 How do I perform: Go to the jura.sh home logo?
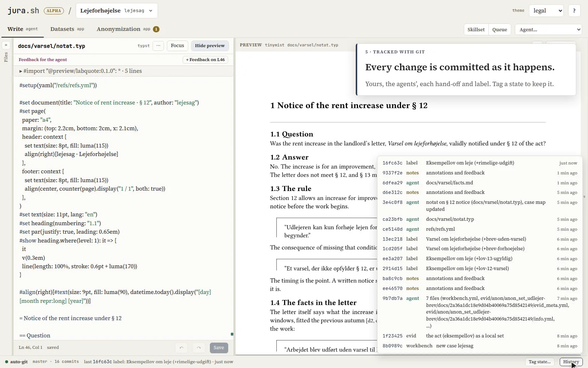23,11
